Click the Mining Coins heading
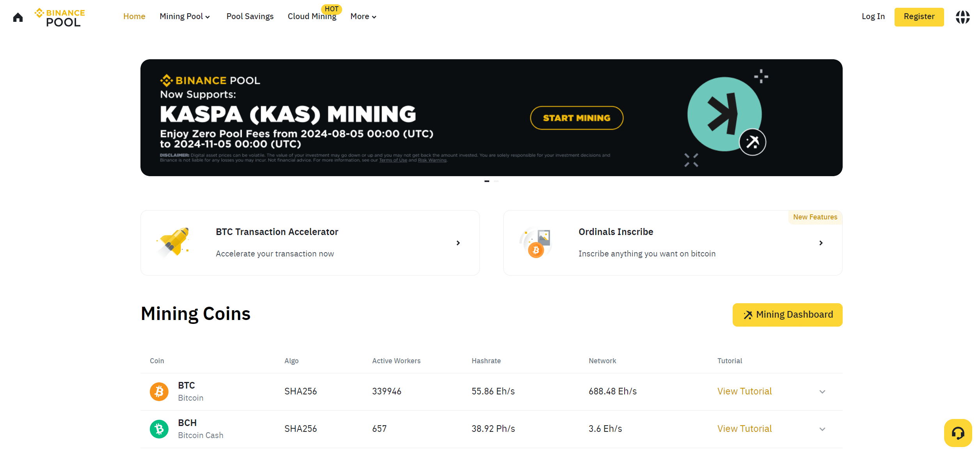The height and width of the screenshot is (456, 980). (x=195, y=314)
